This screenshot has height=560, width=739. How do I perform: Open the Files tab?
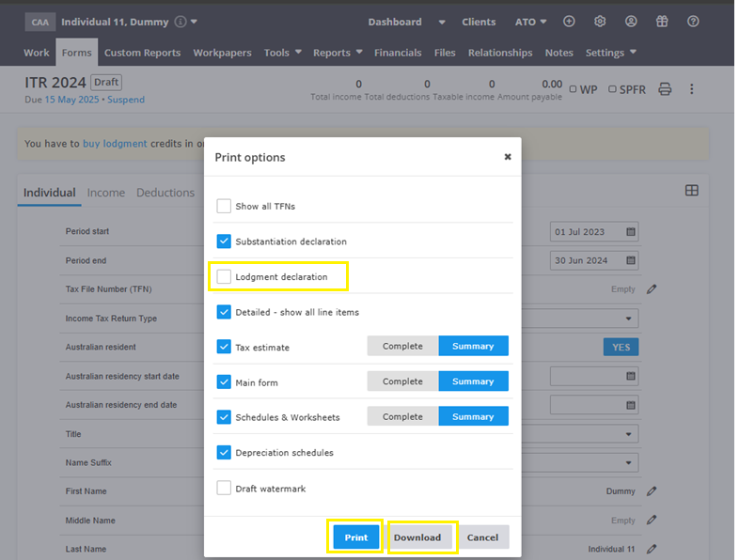(445, 53)
